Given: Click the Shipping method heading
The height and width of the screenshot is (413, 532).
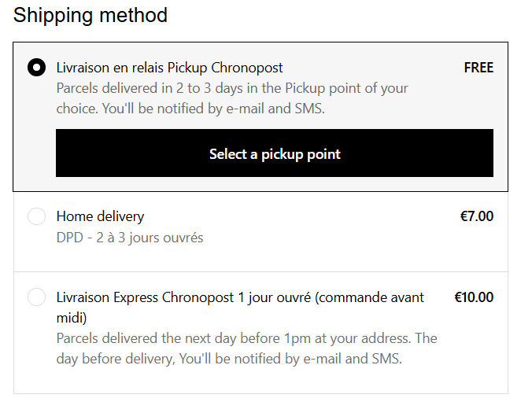Looking at the screenshot, I should click(91, 15).
